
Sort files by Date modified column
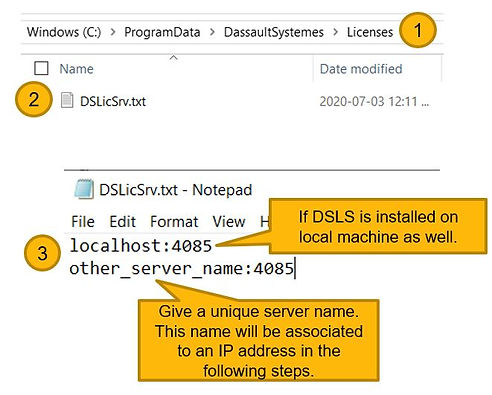click(361, 69)
